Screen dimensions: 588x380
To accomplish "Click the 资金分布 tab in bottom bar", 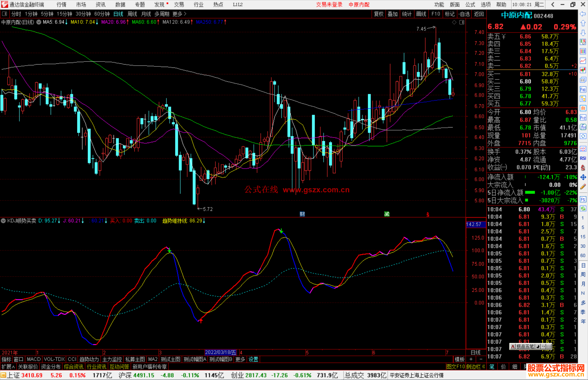I will [51, 367].
